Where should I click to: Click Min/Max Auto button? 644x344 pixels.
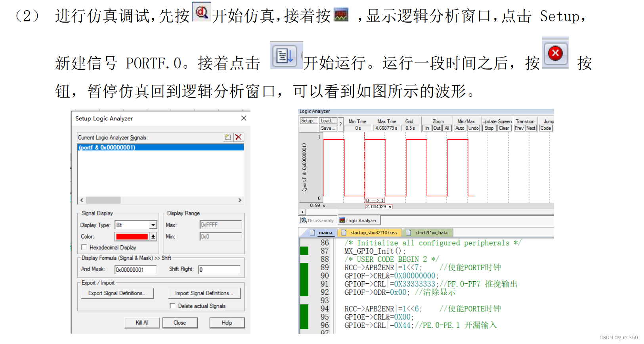pos(460,128)
